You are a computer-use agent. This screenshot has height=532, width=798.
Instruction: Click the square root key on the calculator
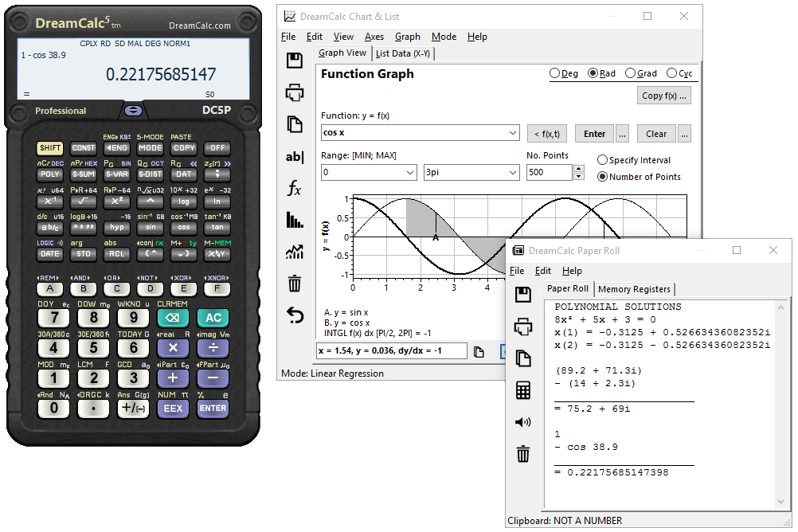[x=83, y=201]
